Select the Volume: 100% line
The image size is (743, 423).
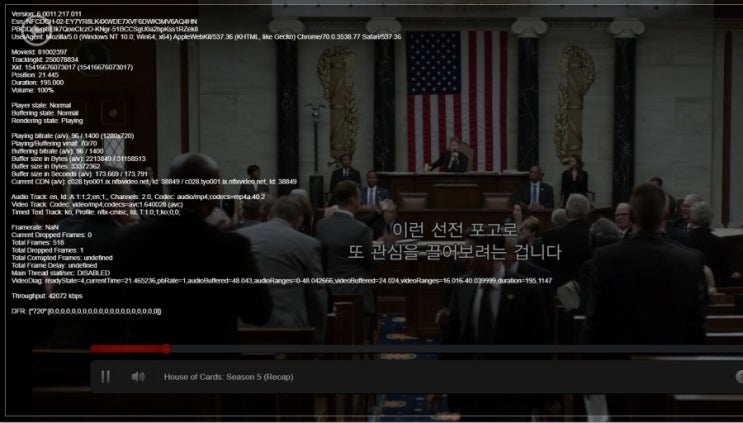(33, 90)
